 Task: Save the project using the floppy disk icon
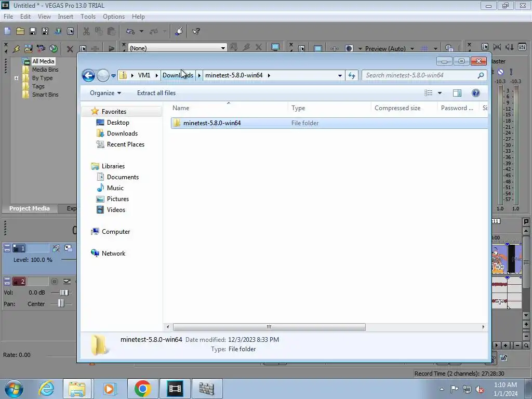click(x=33, y=31)
